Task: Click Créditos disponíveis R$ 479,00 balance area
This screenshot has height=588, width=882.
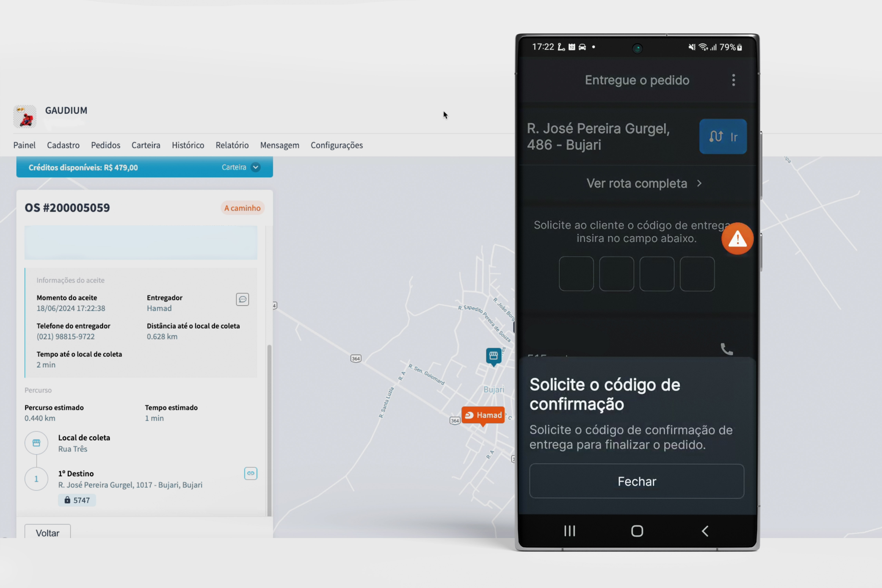Action: coord(144,167)
